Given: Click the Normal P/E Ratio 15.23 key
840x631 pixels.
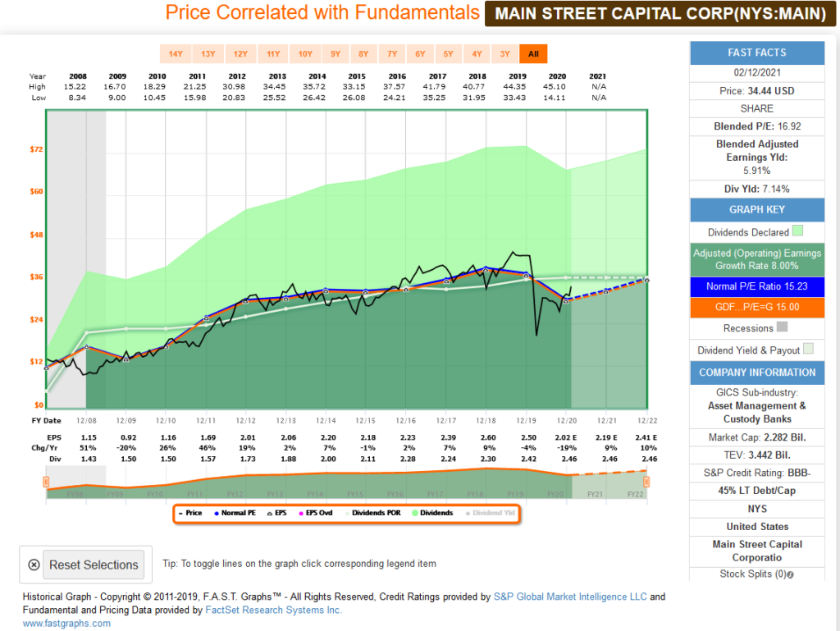Looking at the screenshot, I should click(x=757, y=286).
